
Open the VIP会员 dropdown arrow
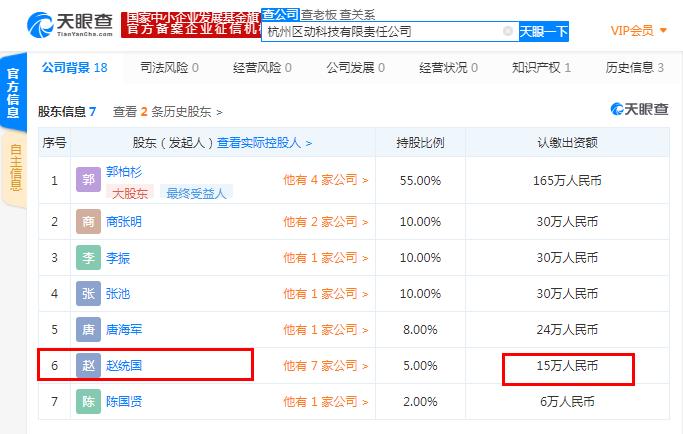(x=663, y=31)
